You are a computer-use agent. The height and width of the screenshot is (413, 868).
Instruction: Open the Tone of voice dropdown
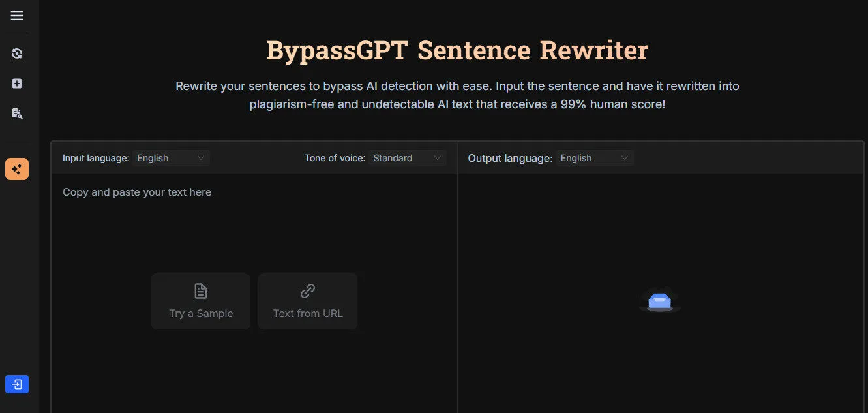[x=406, y=157]
